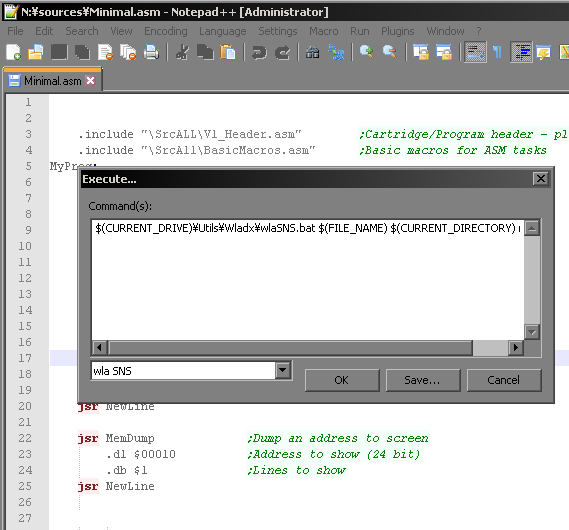Click line number 22 in the margin
Screen dimensions: 569x530
[x=25, y=438]
